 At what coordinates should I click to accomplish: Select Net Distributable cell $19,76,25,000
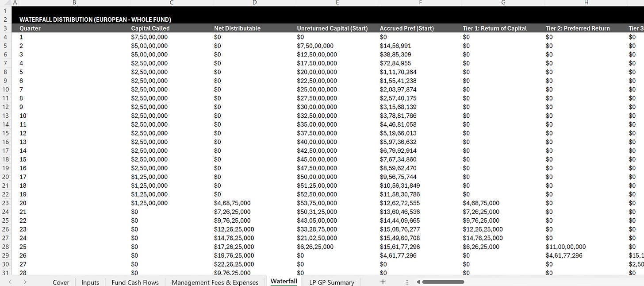(x=234, y=255)
